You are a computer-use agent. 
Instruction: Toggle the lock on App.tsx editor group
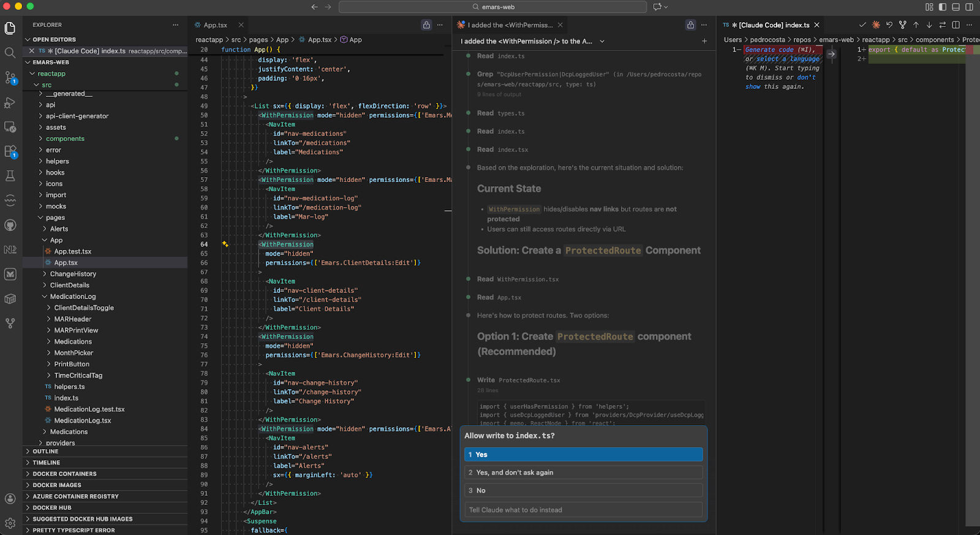pos(426,25)
